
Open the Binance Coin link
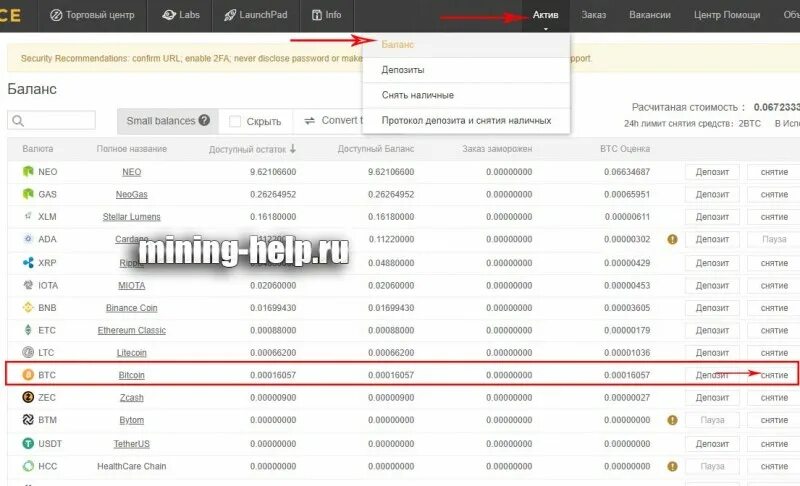pyautogui.click(x=132, y=308)
